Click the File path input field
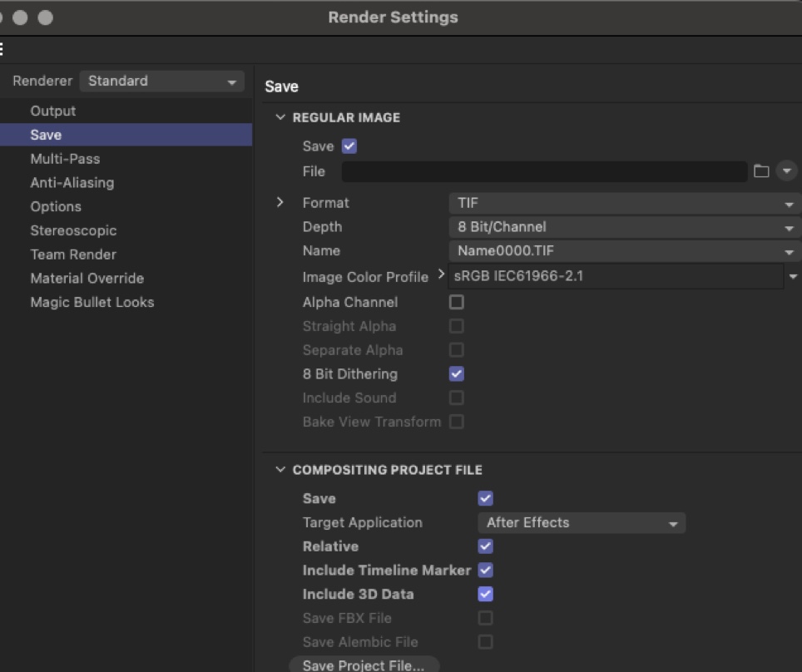The image size is (802, 672). [544, 172]
